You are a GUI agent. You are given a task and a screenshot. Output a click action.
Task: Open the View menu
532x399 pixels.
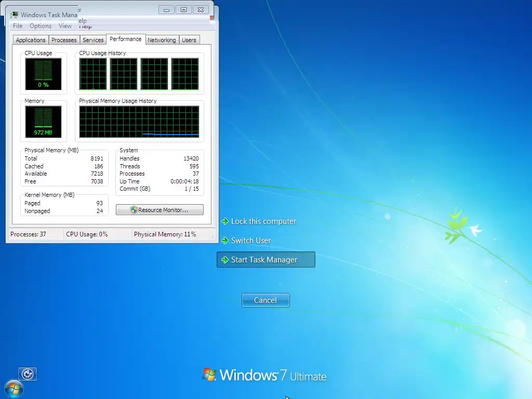[x=65, y=26]
